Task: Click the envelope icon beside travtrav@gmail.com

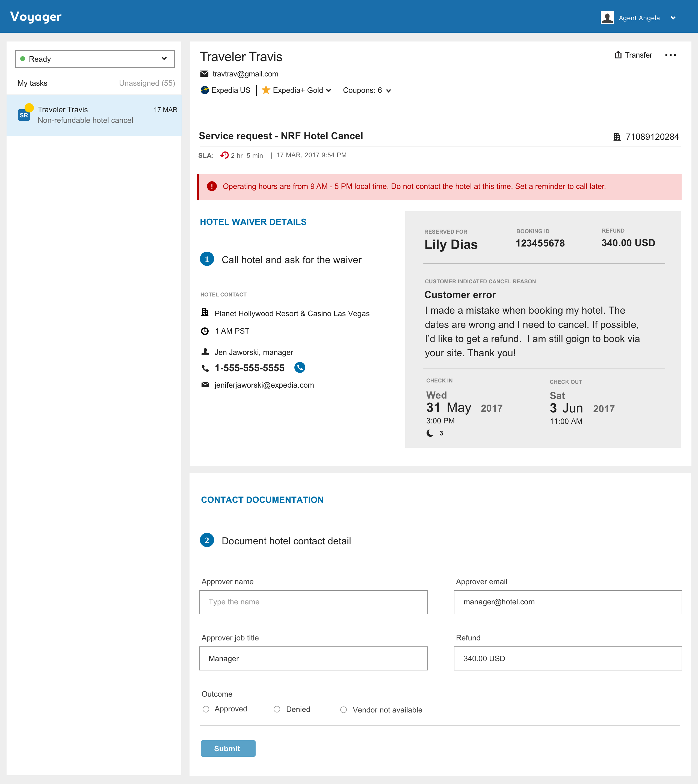Action: click(x=205, y=74)
